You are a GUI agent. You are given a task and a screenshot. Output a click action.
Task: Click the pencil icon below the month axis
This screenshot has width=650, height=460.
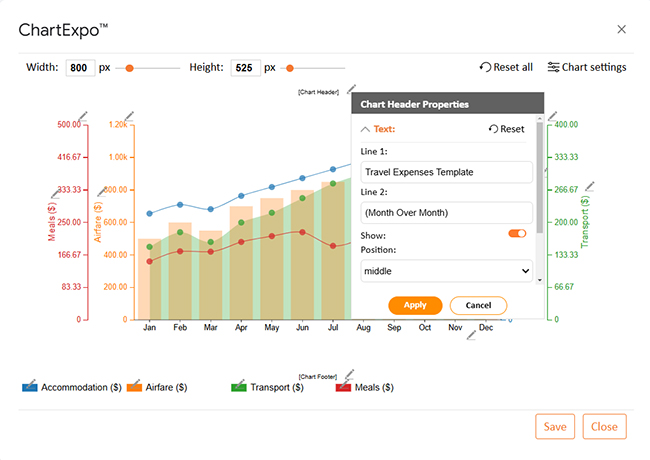pos(471,335)
